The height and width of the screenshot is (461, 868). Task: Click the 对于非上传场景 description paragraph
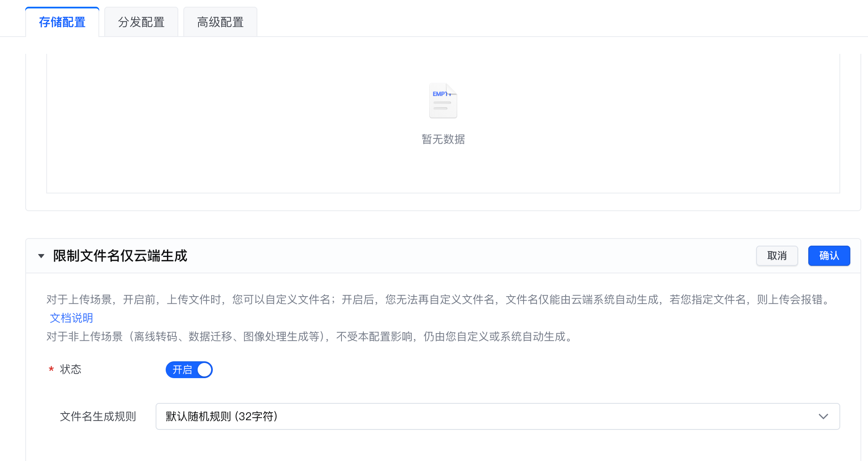[x=309, y=336]
